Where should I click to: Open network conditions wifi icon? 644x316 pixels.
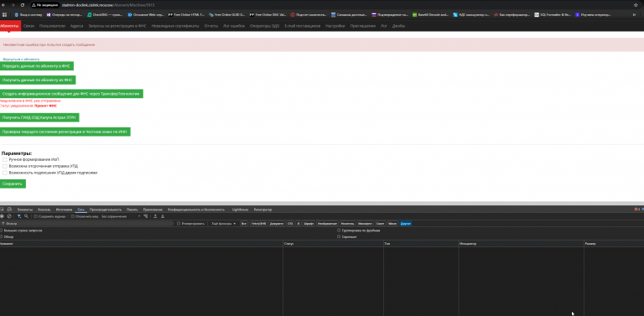(146, 216)
